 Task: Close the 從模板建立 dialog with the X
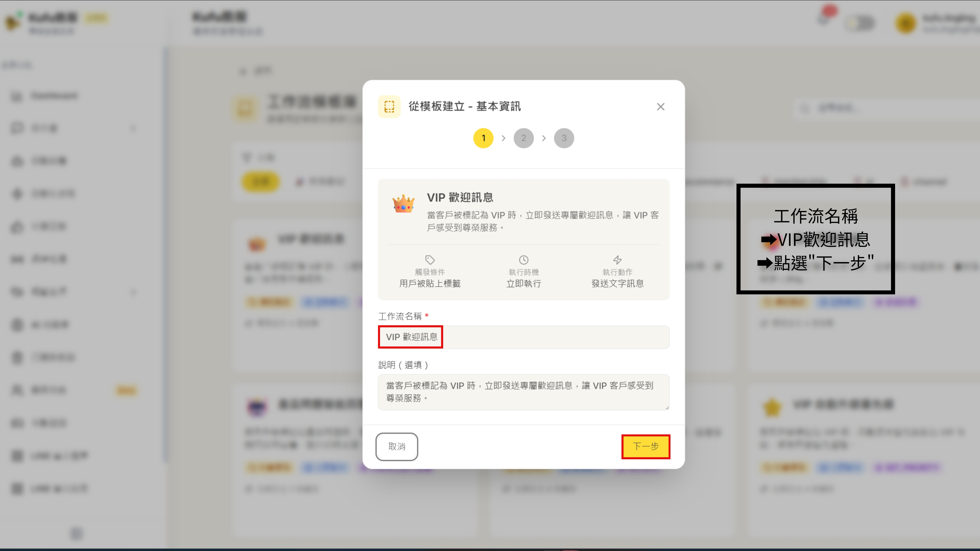(x=661, y=107)
